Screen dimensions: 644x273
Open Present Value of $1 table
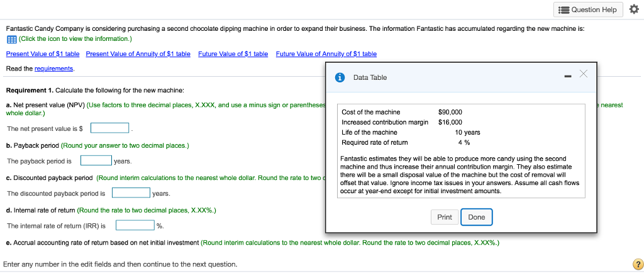(43, 53)
